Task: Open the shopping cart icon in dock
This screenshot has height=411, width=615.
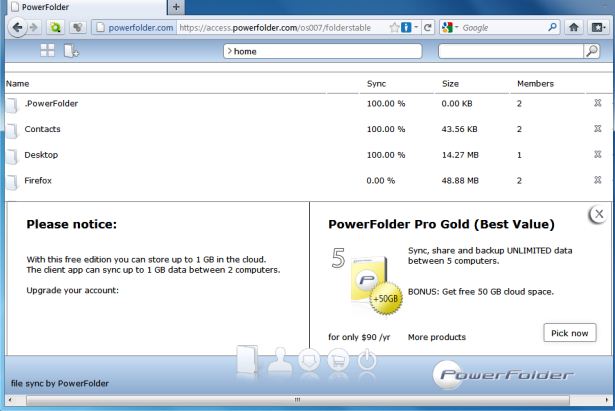Action: (338, 360)
